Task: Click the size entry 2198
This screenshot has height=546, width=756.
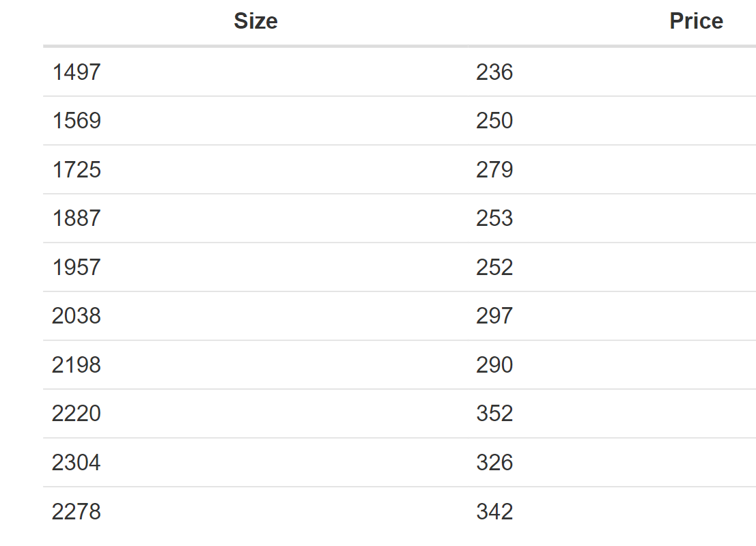Action: tap(76, 365)
